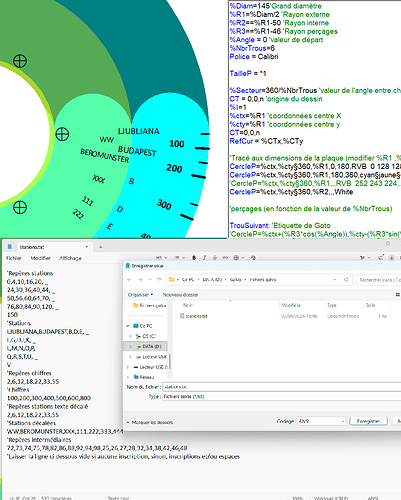Collapse the Ce PC tree node
This screenshot has height=500, width=401.
click(128, 326)
